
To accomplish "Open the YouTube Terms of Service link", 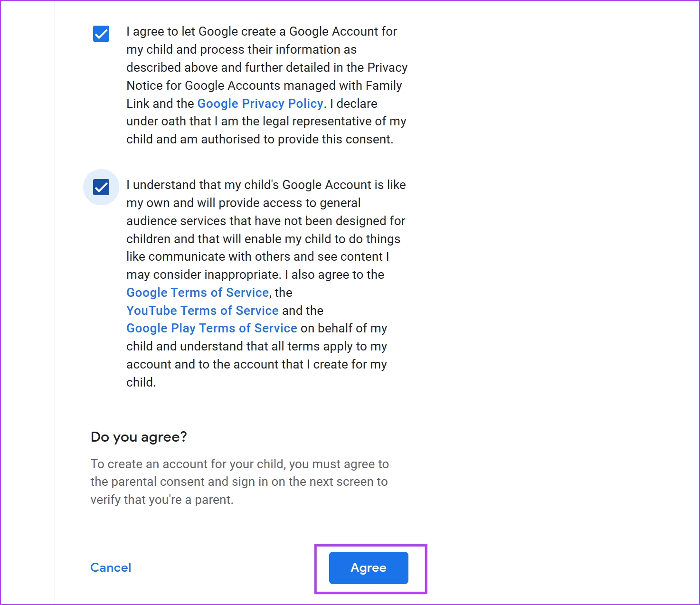I will tap(202, 311).
